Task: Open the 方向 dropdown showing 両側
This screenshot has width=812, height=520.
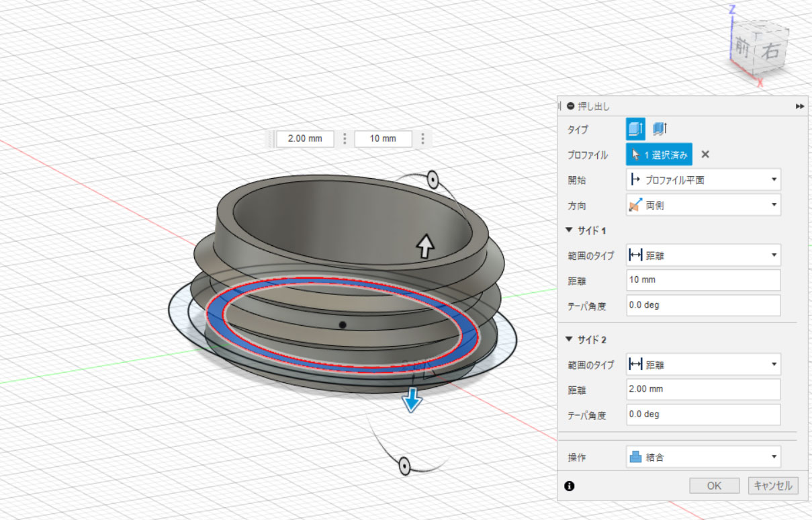Action: tap(703, 206)
